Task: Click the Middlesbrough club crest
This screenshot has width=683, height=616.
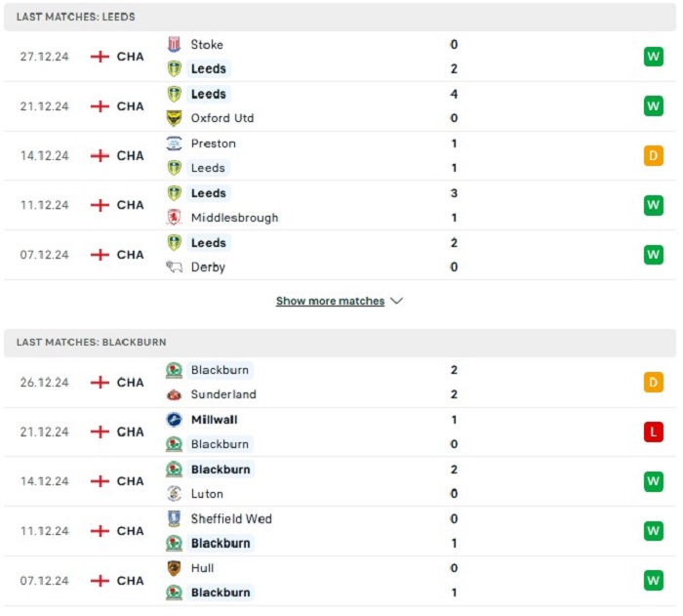Action: click(x=175, y=217)
